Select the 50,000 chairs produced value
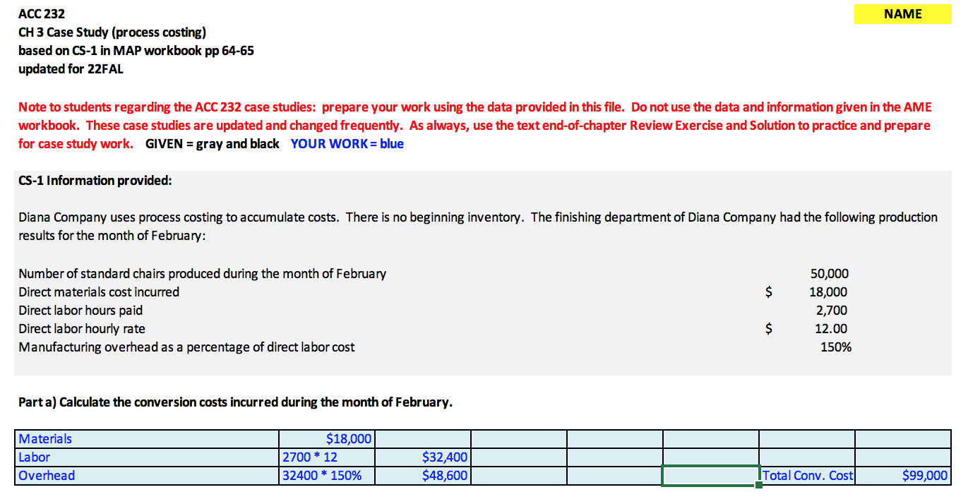Viewport: 980px width, 504px height. [x=830, y=273]
